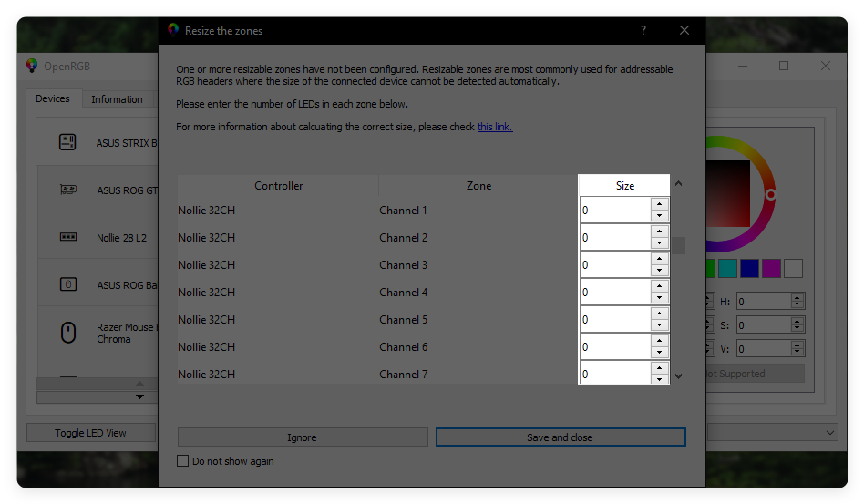Decrease Channel 3 size with down arrow
The height and width of the screenshot is (504, 864).
[660, 270]
